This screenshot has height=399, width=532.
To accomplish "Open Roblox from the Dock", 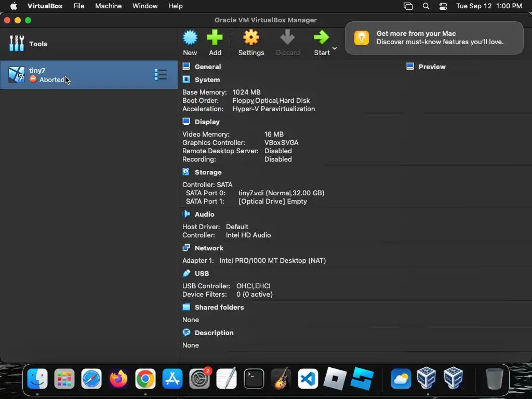I will [335, 379].
